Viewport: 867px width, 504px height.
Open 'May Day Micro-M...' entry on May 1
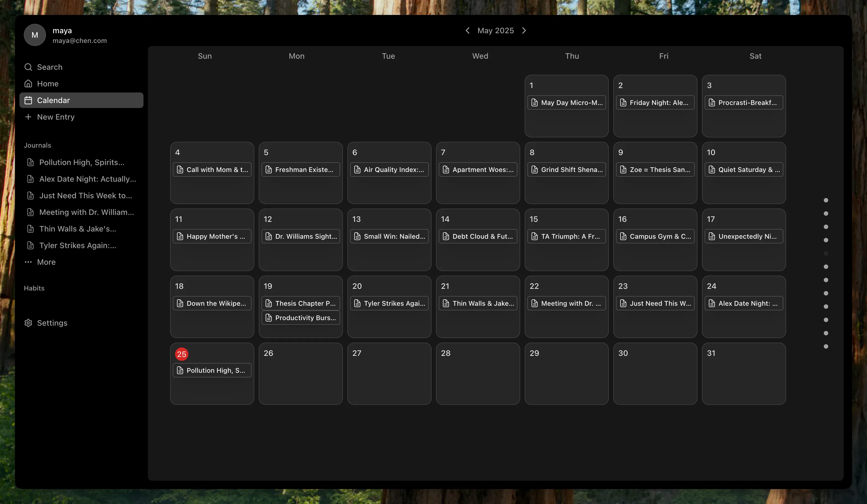(566, 102)
